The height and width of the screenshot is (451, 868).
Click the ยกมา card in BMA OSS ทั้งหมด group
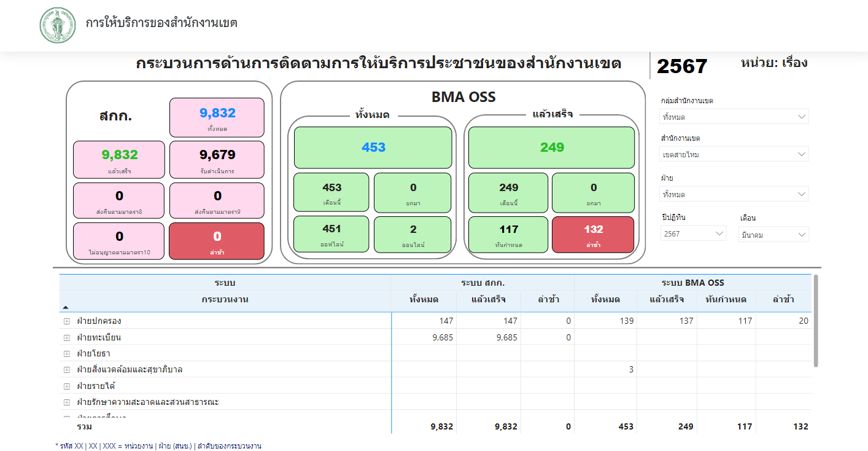(413, 192)
